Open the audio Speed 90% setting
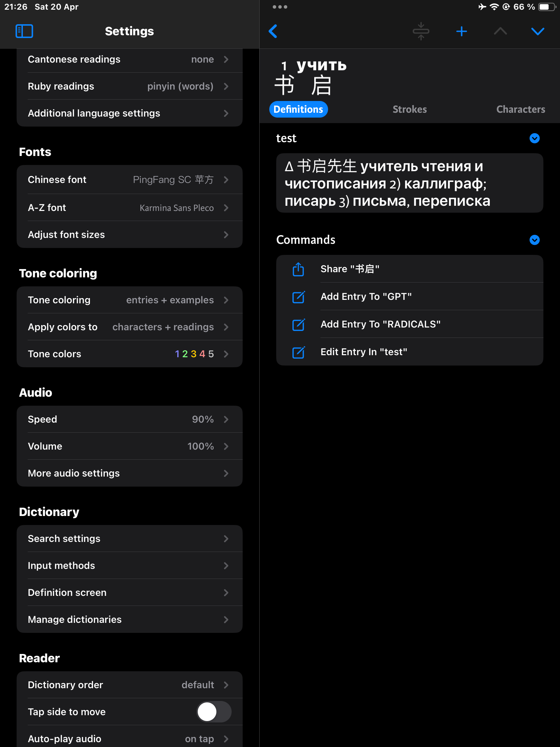 click(130, 419)
